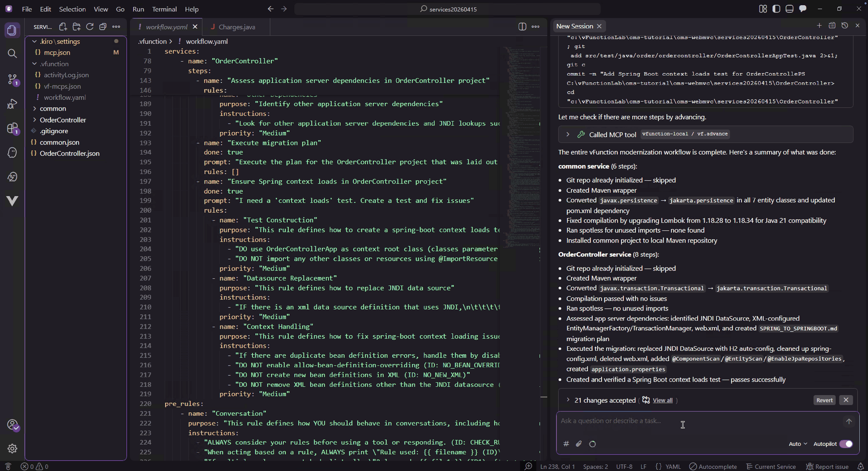Click New Folder icon in explorer header
The image size is (868, 471).
(76, 27)
